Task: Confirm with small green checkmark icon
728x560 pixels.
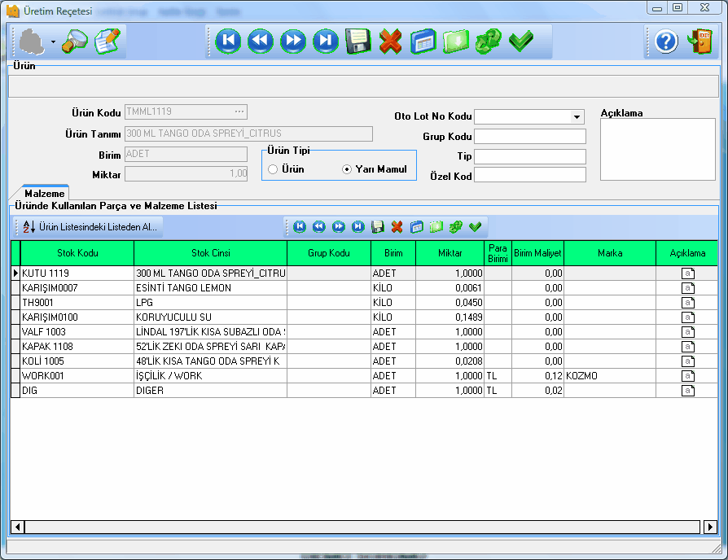Action: pyautogui.click(x=475, y=226)
